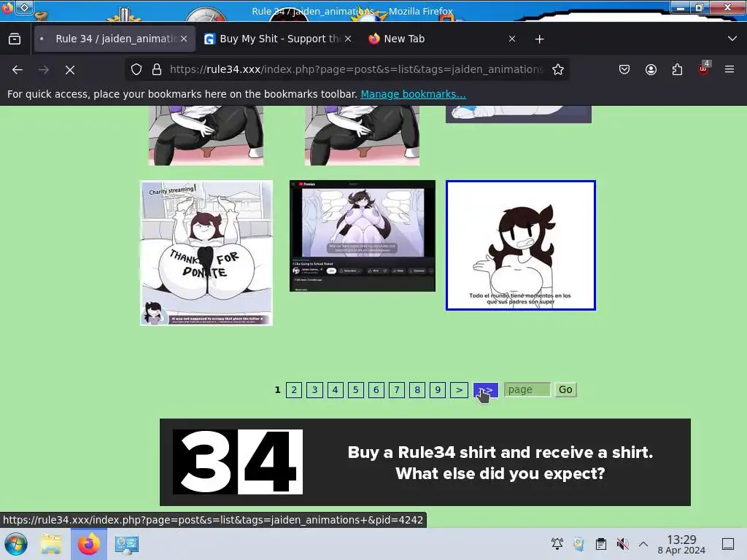Open Firefox View icon in tab bar
The height and width of the screenshot is (560, 747).
[15, 39]
